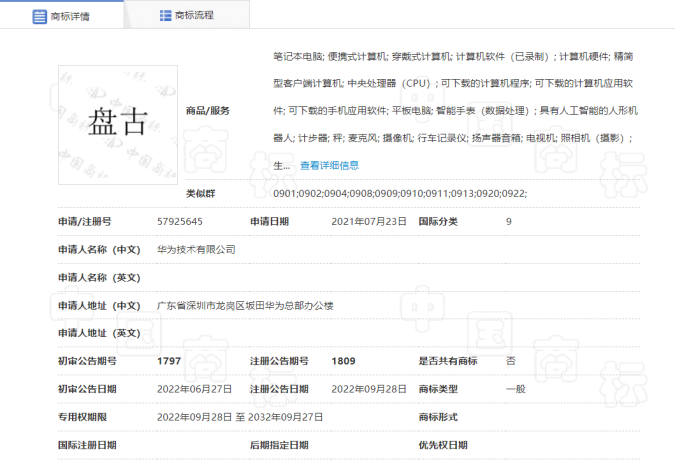Click the 商标类型 value 一般
The image size is (676, 461).
point(516,389)
